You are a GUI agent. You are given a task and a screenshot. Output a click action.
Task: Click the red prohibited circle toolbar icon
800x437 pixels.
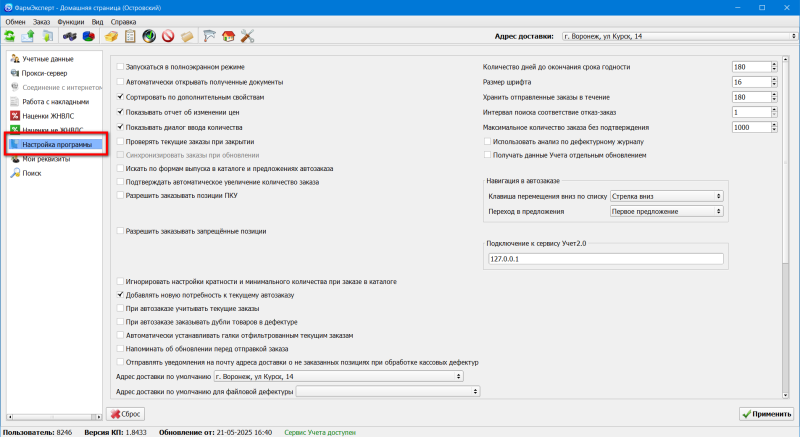pos(168,37)
